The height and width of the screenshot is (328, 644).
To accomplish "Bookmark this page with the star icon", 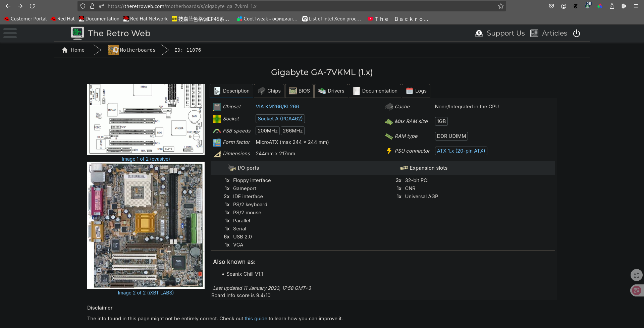I will [x=500, y=6].
